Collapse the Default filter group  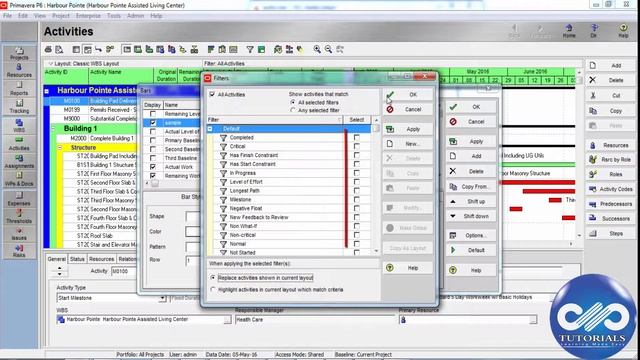(210, 129)
